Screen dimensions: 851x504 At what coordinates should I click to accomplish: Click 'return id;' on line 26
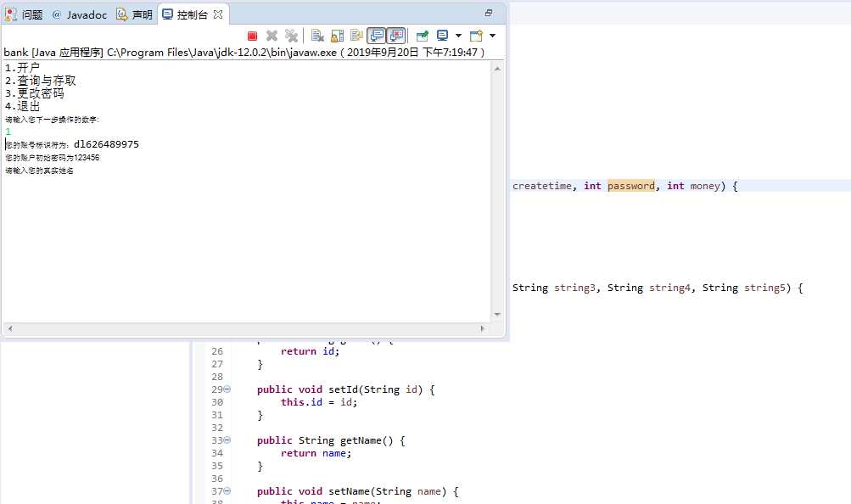coord(310,351)
